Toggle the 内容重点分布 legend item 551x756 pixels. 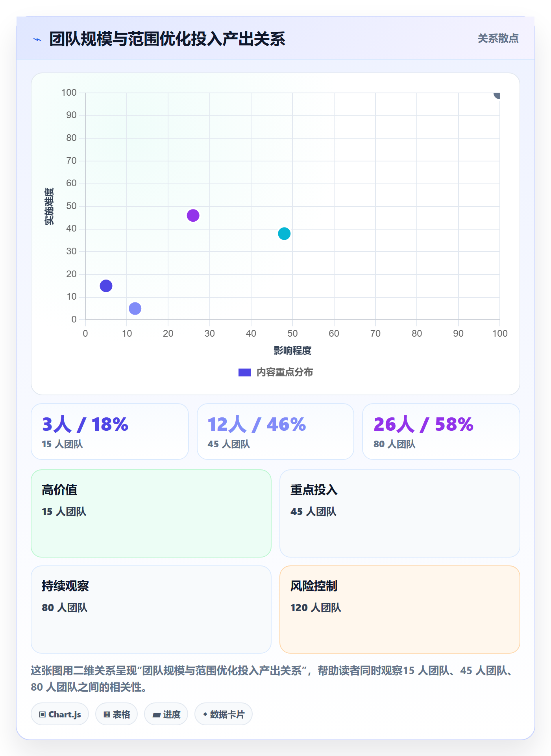tap(275, 372)
